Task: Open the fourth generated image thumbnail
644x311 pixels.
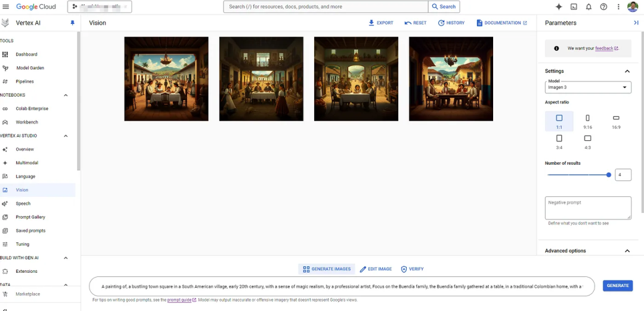Action: tap(451, 79)
